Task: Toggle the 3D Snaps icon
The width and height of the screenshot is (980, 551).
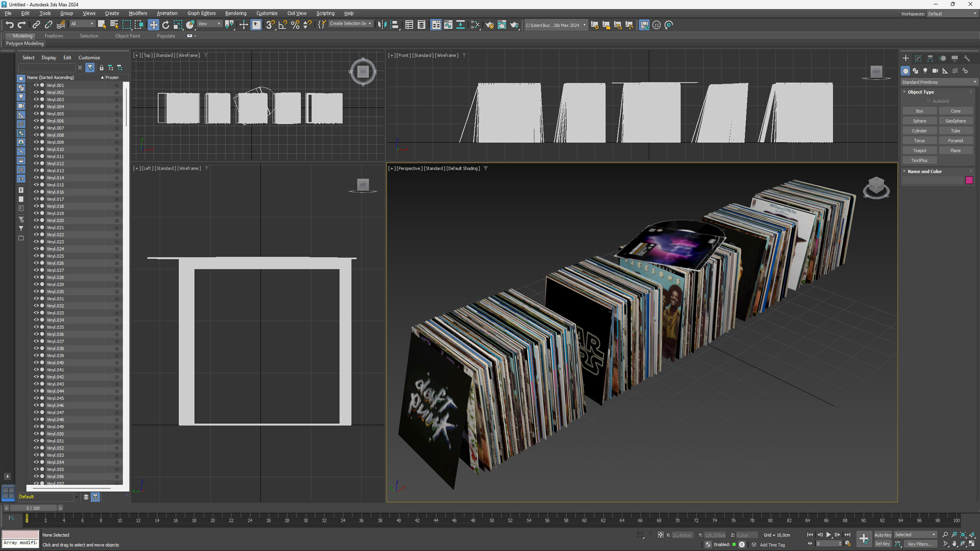Action: point(270,25)
